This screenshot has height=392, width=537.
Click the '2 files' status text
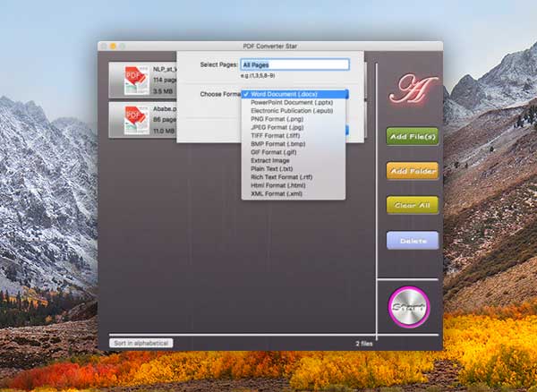(x=364, y=344)
